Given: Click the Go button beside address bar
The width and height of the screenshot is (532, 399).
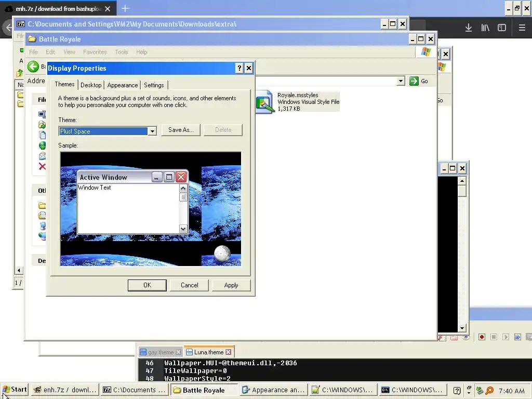Looking at the screenshot, I should pyautogui.click(x=419, y=81).
